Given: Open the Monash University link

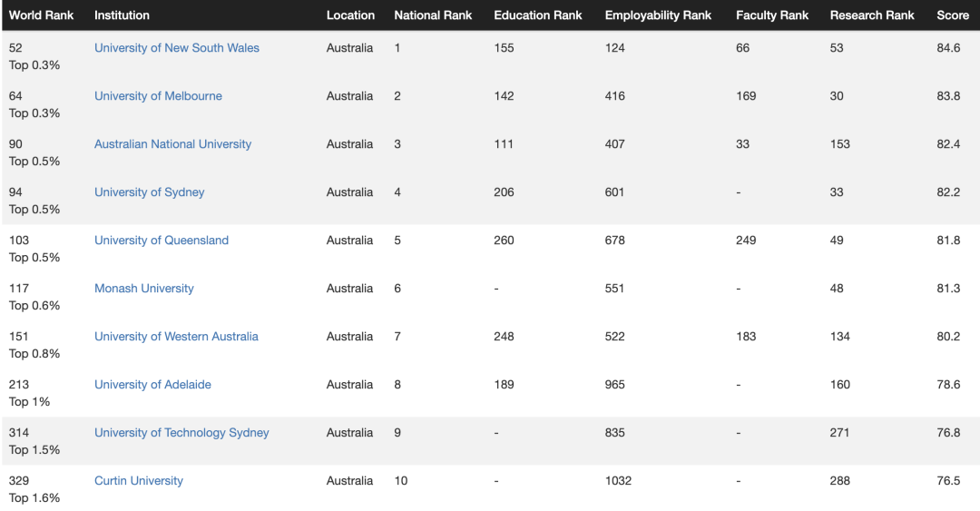Looking at the screenshot, I should point(143,289).
